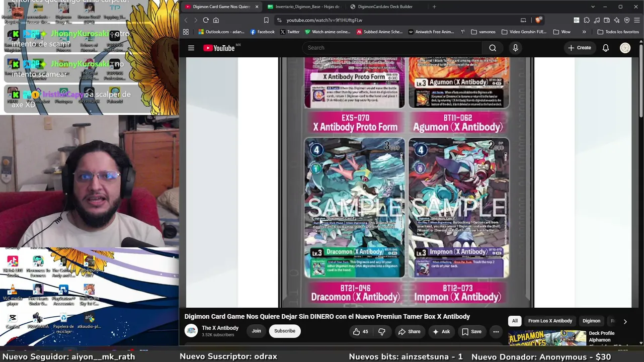Open browser extensions puzzle icon
644x362 pixels.
click(x=587, y=20)
